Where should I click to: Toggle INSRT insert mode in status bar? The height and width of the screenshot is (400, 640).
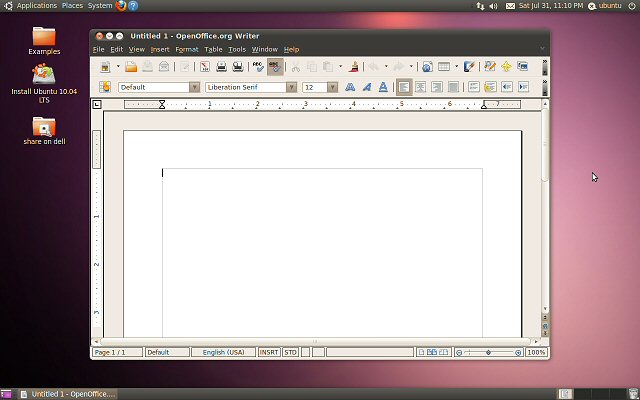[x=269, y=352]
